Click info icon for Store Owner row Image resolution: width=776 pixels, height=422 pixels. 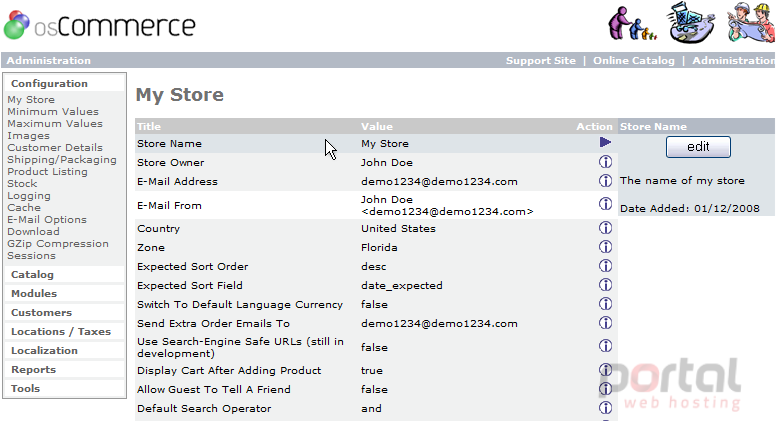[605, 162]
